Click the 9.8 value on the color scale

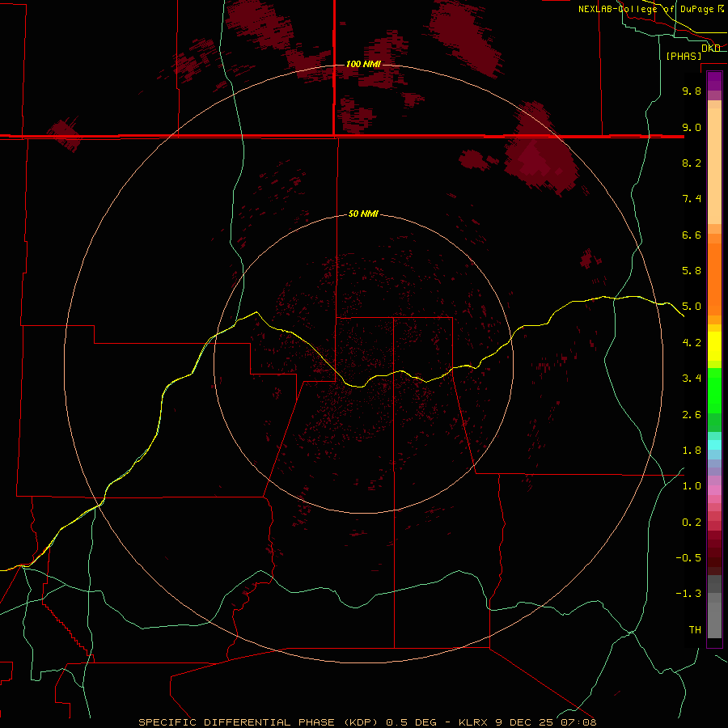(692, 91)
